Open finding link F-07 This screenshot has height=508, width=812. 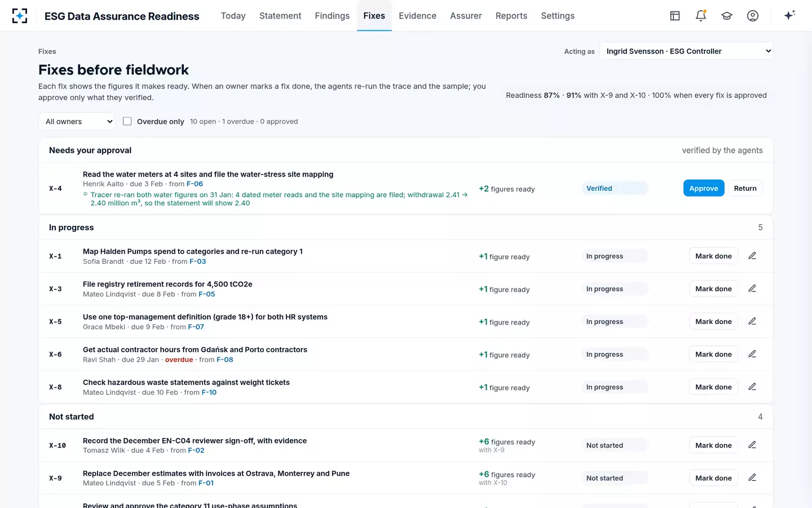tap(196, 327)
